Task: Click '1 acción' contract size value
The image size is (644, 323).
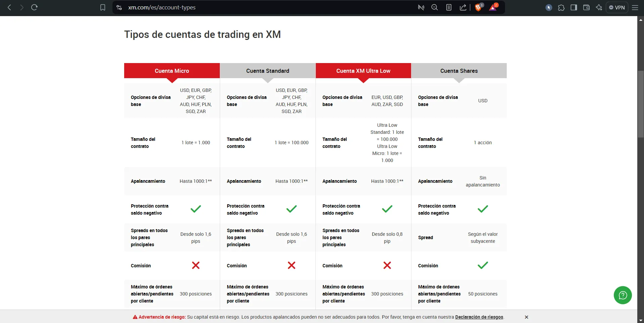Action: (x=483, y=143)
